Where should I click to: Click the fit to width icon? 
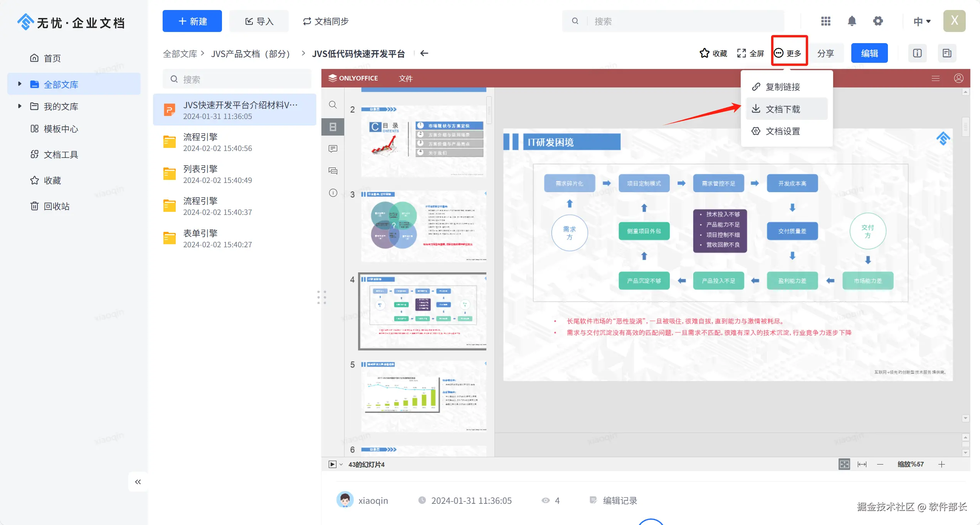coord(862,464)
